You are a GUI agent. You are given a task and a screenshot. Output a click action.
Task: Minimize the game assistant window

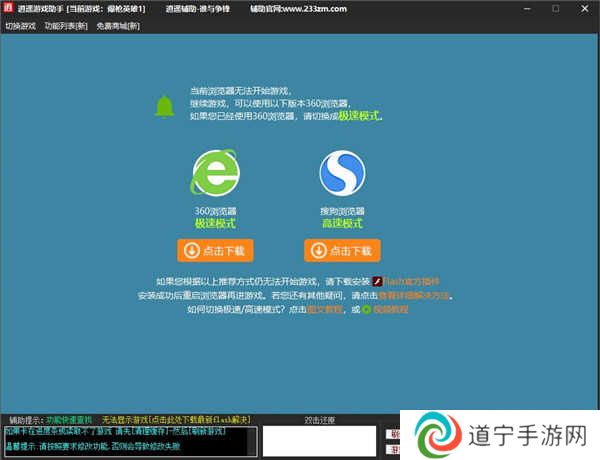pyautogui.click(x=527, y=8)
